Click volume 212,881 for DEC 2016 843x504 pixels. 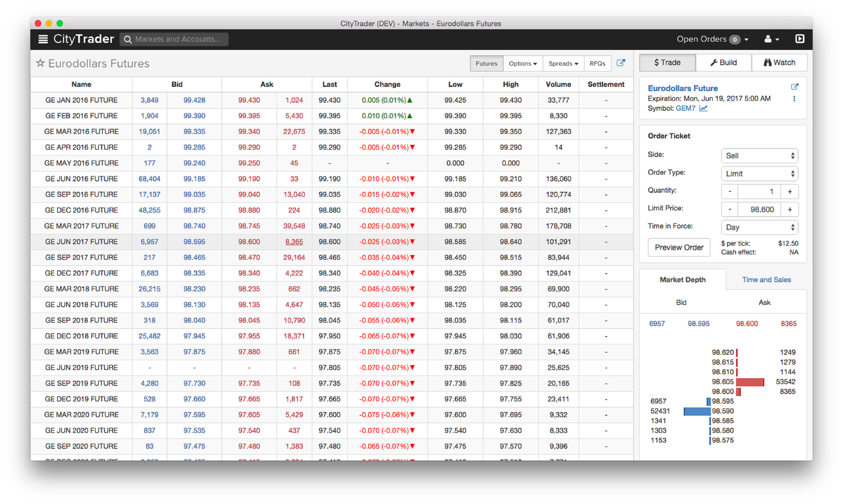click(x=558, y=210)
